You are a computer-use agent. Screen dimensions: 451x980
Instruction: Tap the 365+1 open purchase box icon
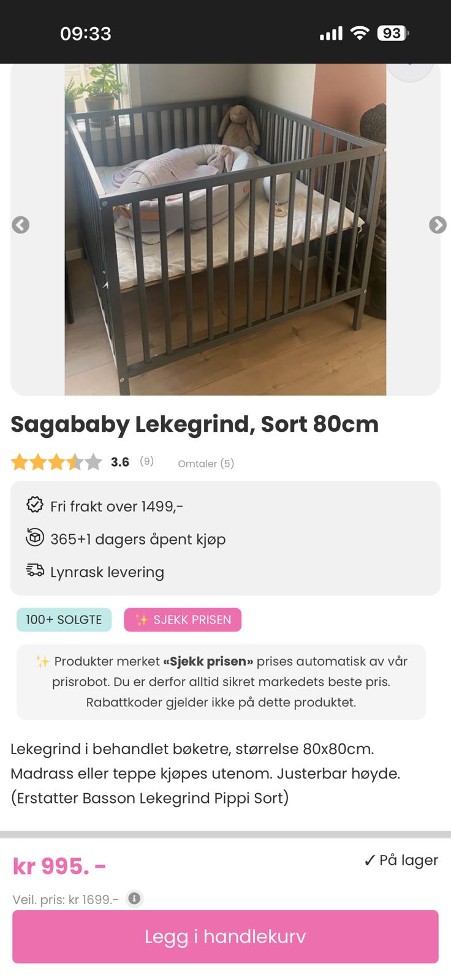pos(35,537)
